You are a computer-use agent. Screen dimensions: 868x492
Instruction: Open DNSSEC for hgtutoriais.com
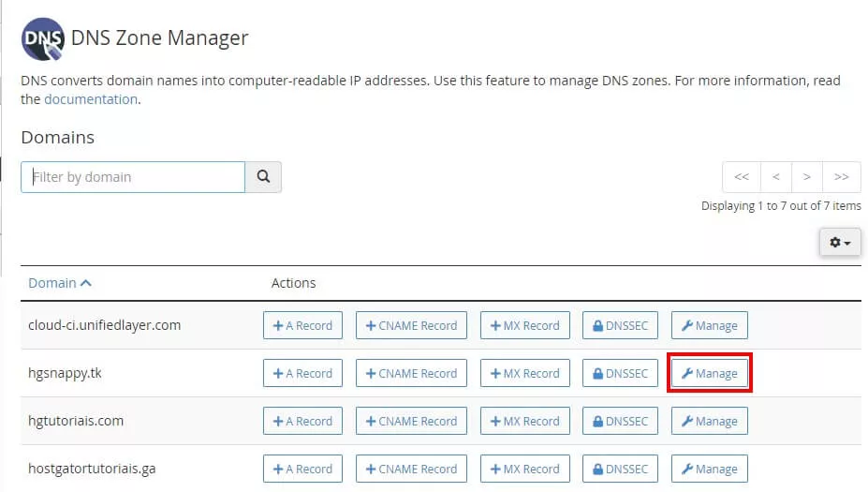coord(620,421)
